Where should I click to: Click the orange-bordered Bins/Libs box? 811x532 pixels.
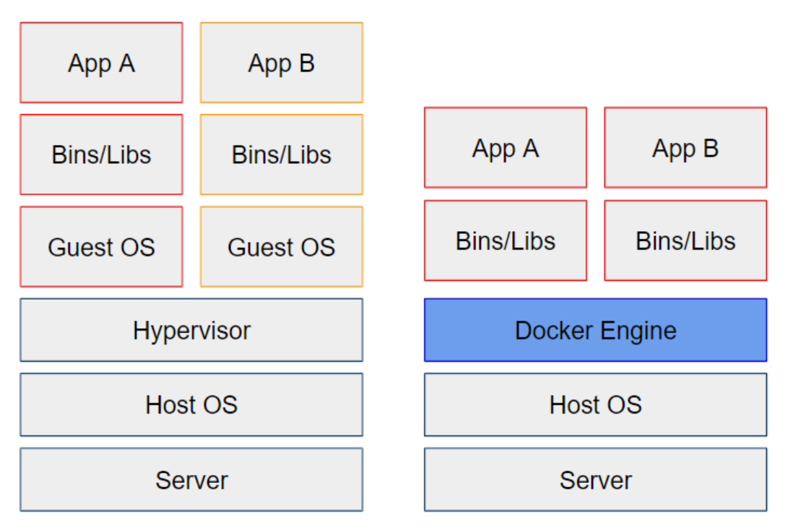(x=282, y=154)
